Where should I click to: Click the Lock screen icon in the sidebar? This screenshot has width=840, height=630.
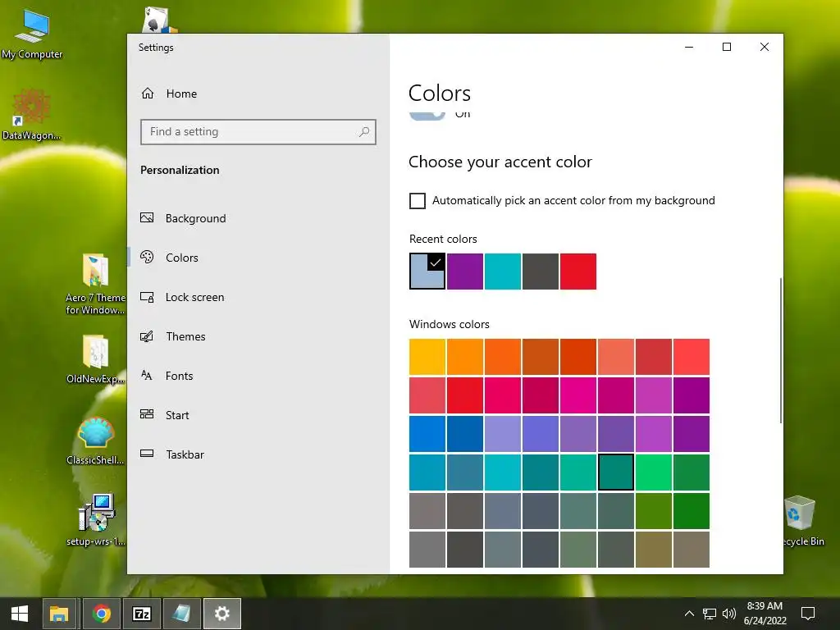(x=147, y=297)
